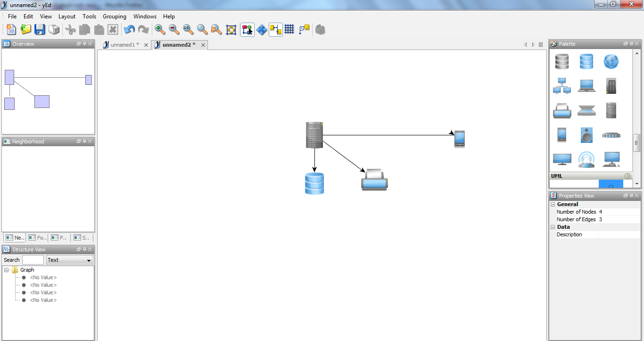Viewport: 644px width, 341px height.
Task: Pick the blue database icon in Palette
Action: 586,61
